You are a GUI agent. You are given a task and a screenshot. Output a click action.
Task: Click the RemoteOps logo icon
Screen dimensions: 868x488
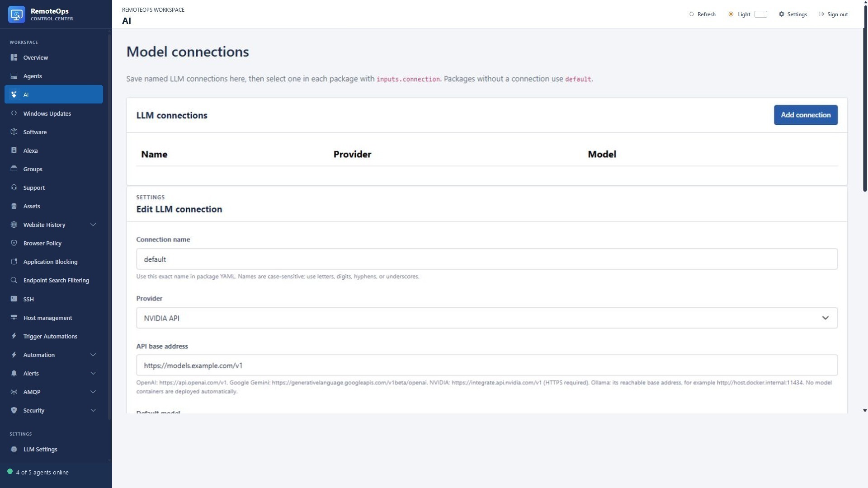click(17, 14)
